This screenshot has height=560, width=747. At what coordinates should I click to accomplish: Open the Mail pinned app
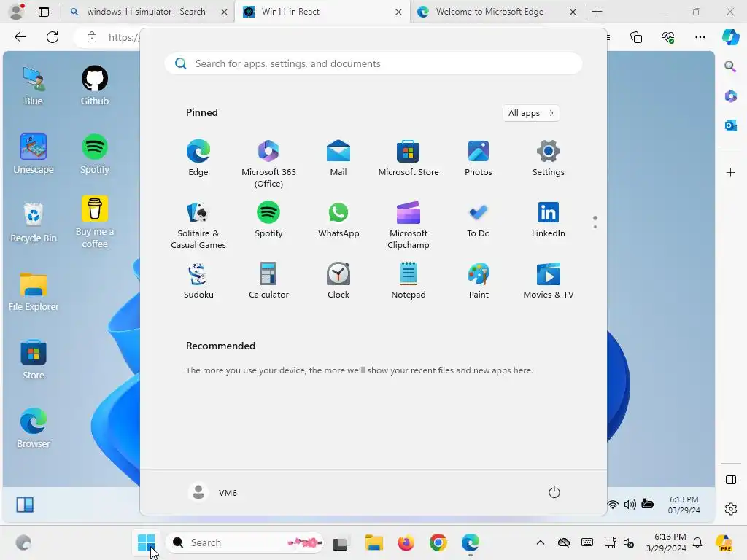point(338,158)
